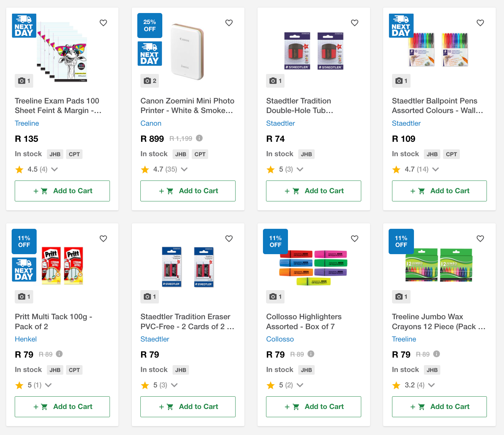Add Canon Zoemini printer to wishlist heart

click(x=229, y=23)
